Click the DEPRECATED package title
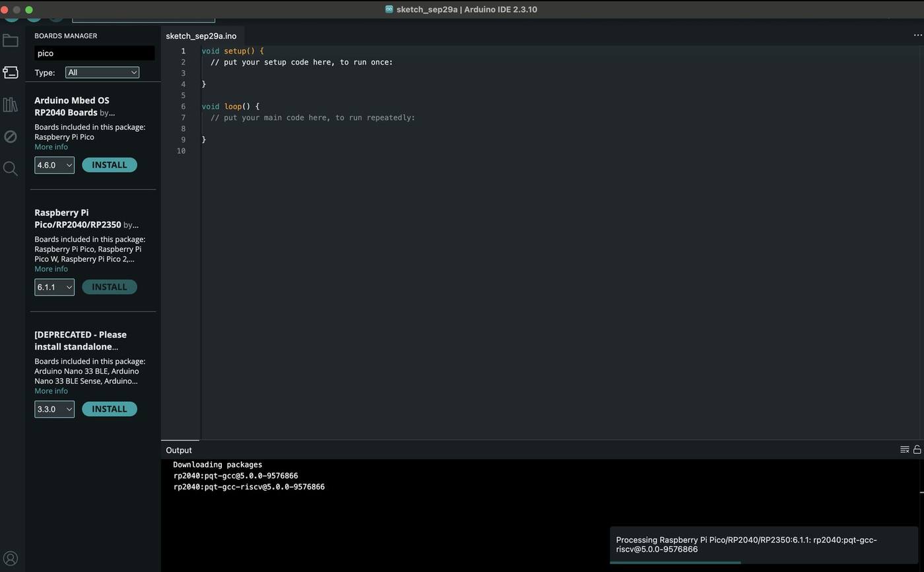 81,340
